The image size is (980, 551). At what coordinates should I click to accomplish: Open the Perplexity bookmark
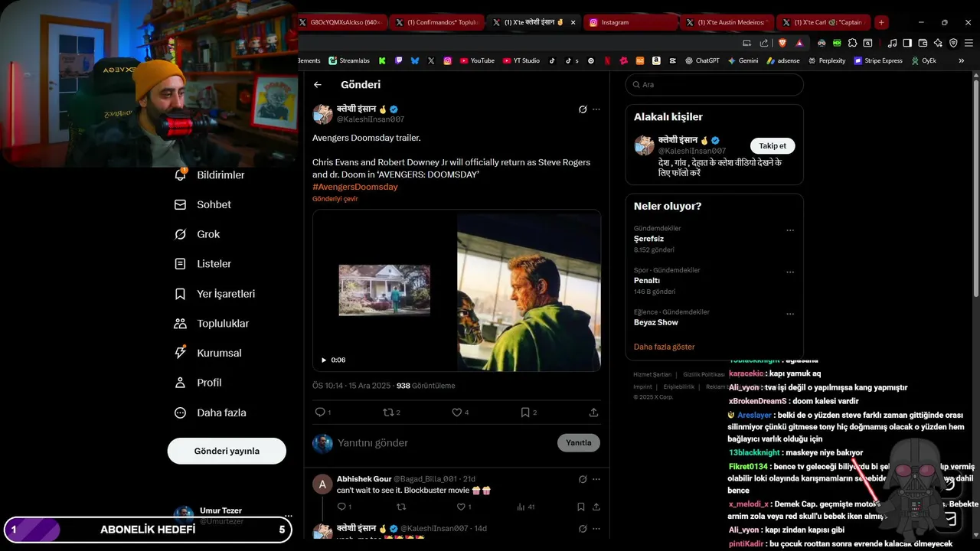[826, 60]
